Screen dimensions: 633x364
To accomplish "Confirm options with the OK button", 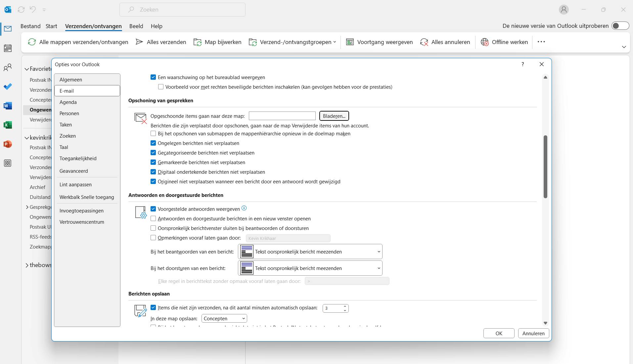I will [x=499, y=333].
